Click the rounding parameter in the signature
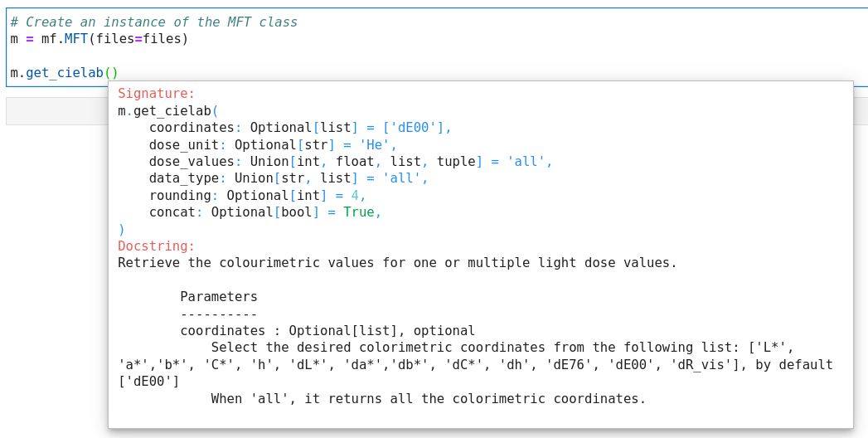Screen dimensions: 868x438 pyautogui.click(x=180, y=196)
